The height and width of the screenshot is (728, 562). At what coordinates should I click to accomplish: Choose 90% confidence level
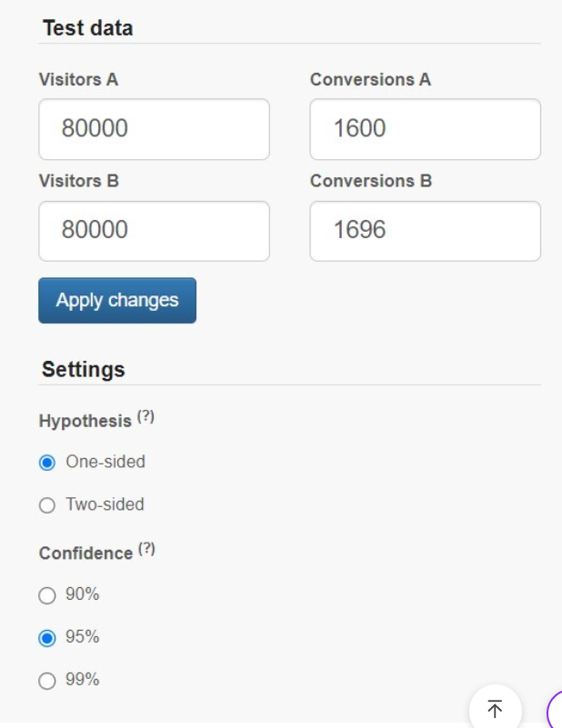click(47, 595)
